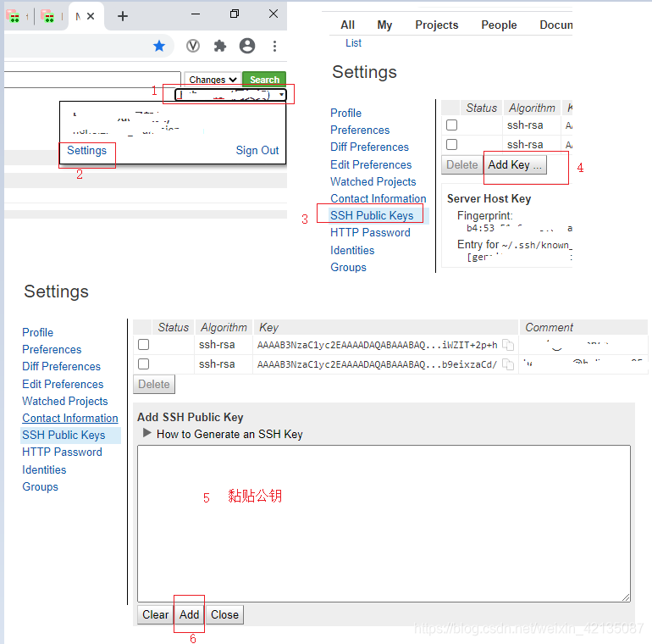Open Groups in upper settings menu
The image size is (652, 644).
tap(349, 267)
